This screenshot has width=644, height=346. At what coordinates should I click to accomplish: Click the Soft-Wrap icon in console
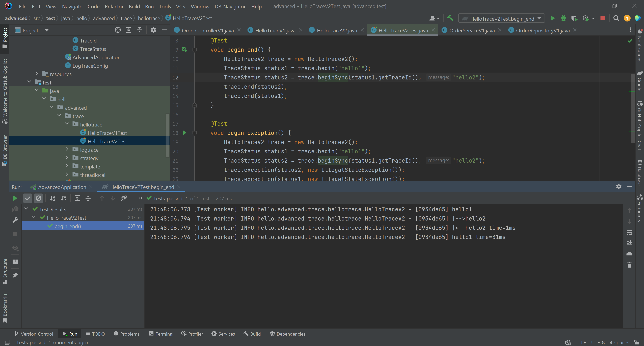pos(629,233)
